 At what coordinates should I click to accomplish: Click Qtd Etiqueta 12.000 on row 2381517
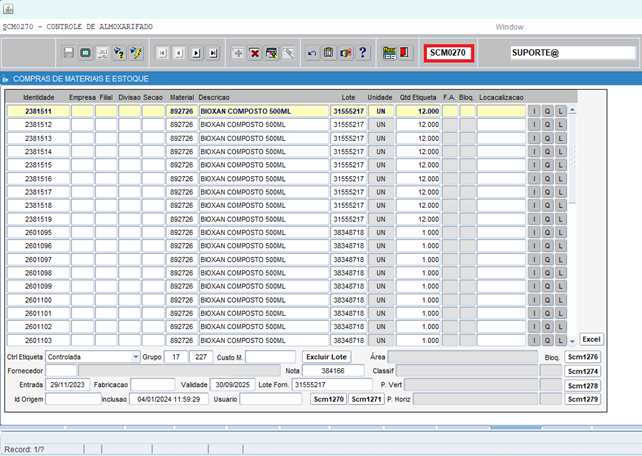click(x=418, y=192)
